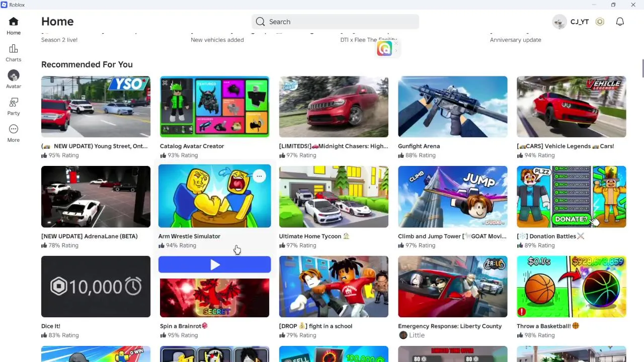Open AdrenaLane (BETA) thumbnail

tap(96, 197)
